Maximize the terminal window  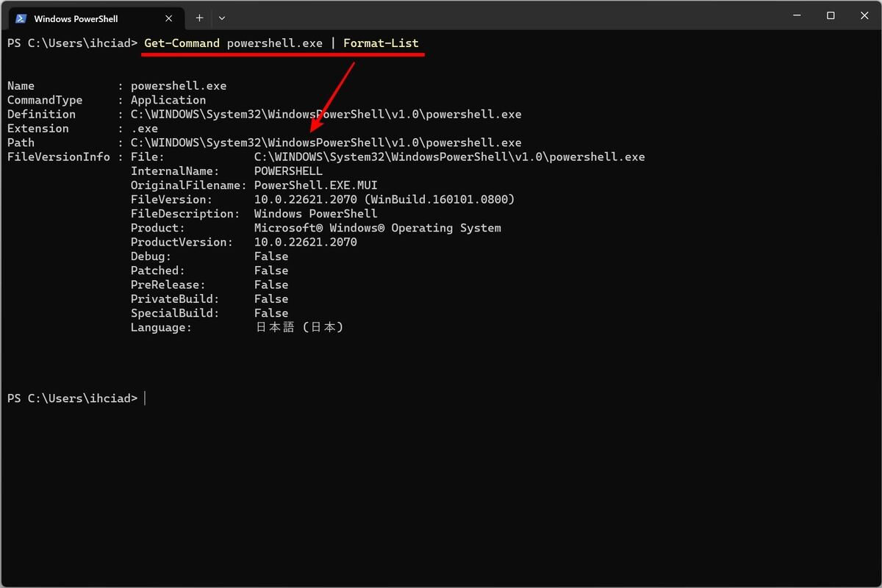pyautogui.click(x=831, y=15)
